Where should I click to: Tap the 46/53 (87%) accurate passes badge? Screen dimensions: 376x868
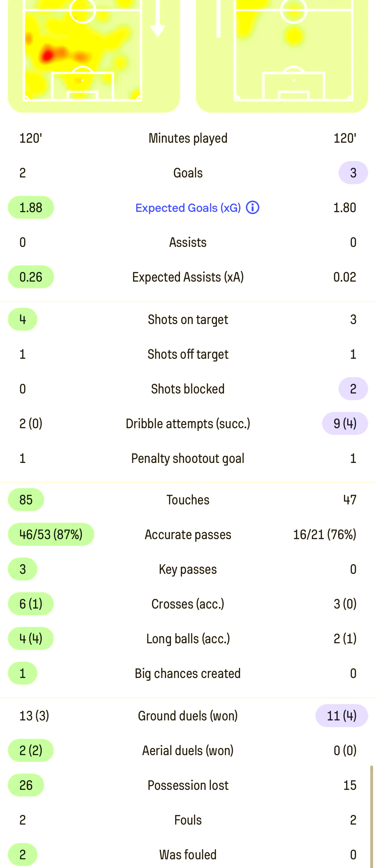(51, 534)
